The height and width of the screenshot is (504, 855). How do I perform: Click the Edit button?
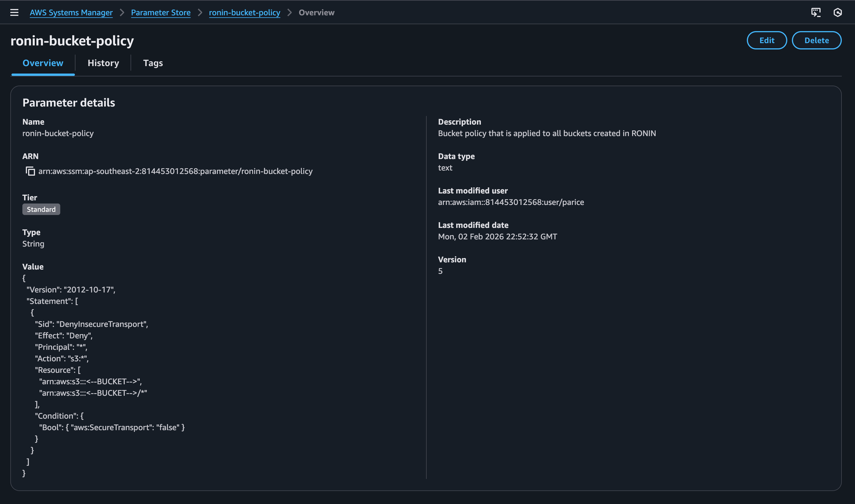[x=767, y=40]
